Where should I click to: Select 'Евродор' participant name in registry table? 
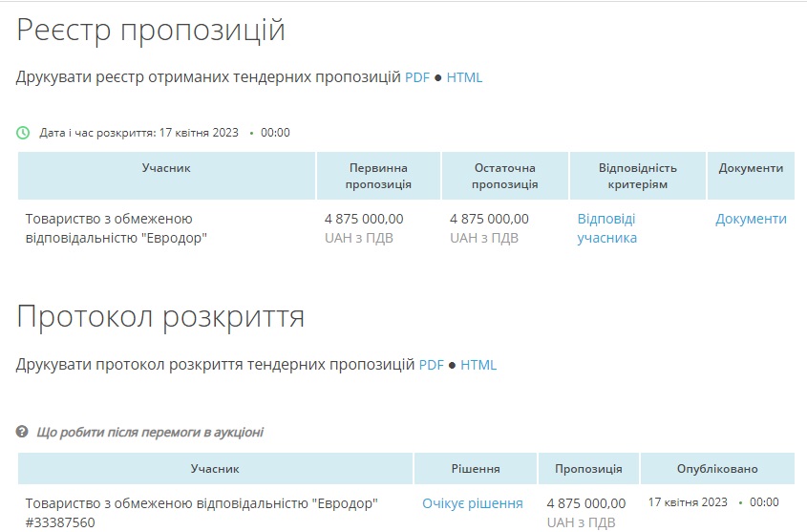[117, 228]
